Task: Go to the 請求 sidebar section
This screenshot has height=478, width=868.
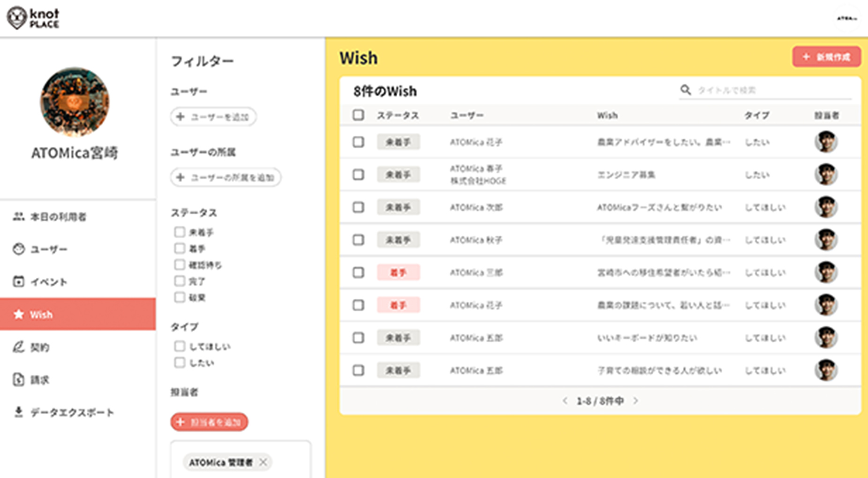Action: point(78,380)
